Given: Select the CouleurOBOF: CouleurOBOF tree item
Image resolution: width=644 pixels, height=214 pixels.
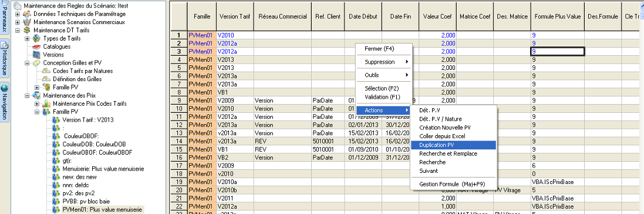Looking at the screenshot, I should pos(97,152).
